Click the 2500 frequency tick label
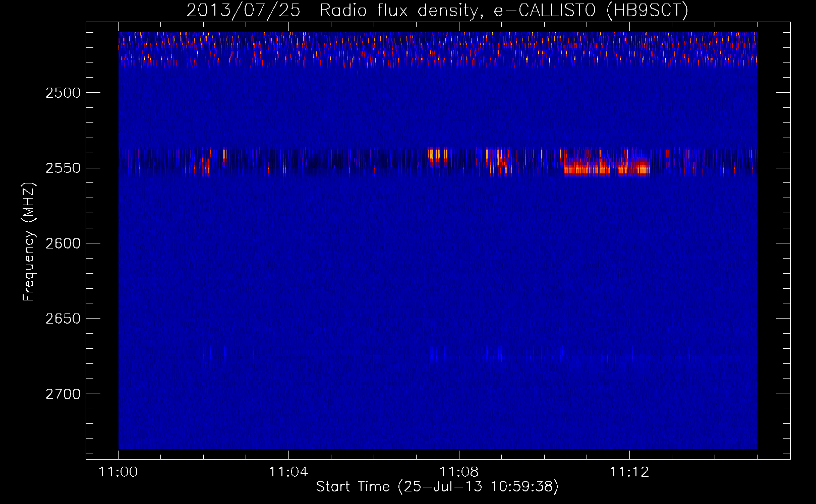 (63, 93)
